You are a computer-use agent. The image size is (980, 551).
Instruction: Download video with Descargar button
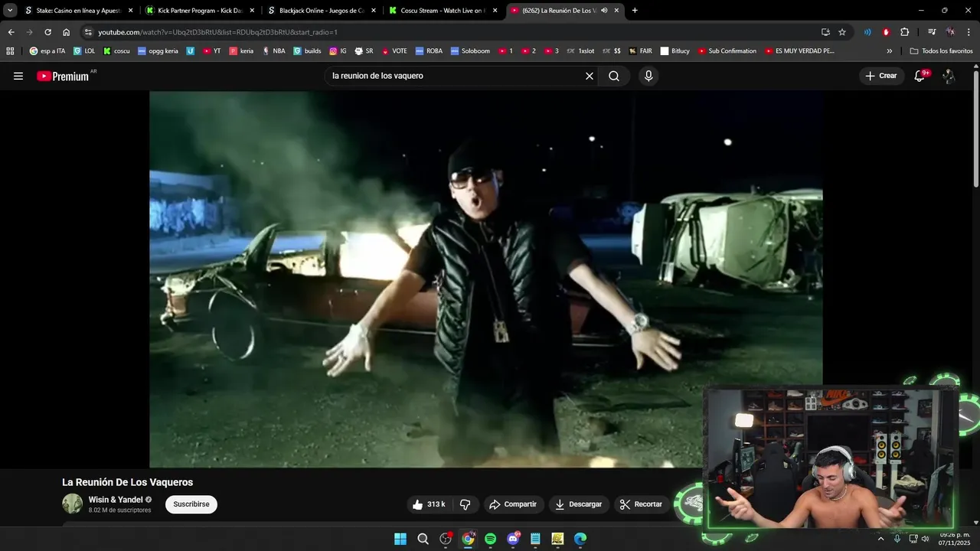[578, 504]
